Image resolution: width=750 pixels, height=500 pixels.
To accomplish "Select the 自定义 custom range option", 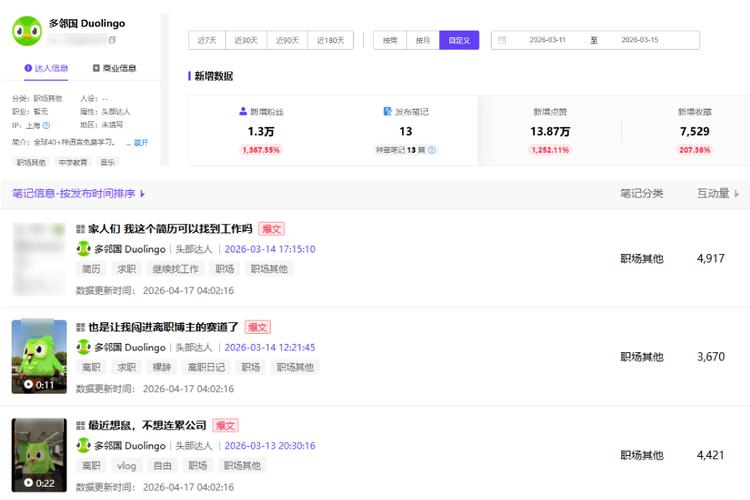I will [x=459, y=40].
